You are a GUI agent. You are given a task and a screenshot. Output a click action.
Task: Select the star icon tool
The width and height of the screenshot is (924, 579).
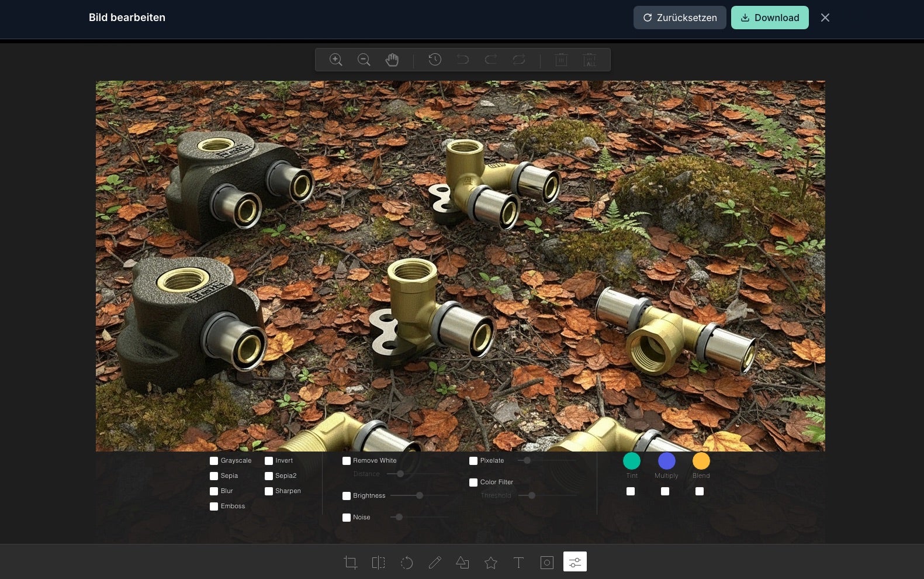[491, 563]
